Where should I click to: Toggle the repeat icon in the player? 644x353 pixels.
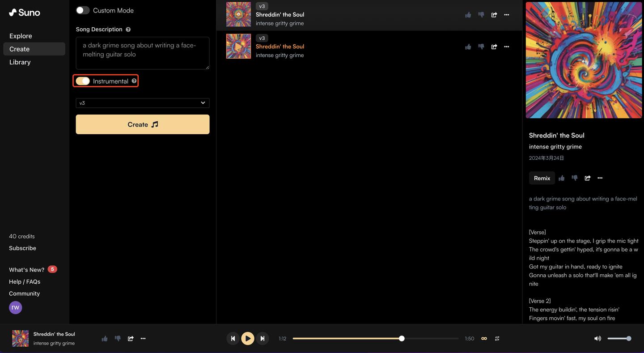tap(497, 339)
